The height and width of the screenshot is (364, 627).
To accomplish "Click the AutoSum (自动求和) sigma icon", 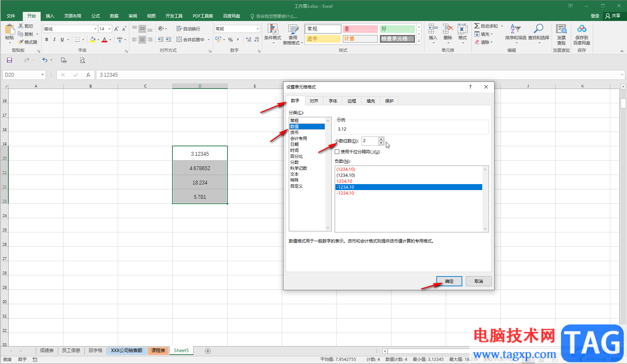I will click(x=477, y=26).
